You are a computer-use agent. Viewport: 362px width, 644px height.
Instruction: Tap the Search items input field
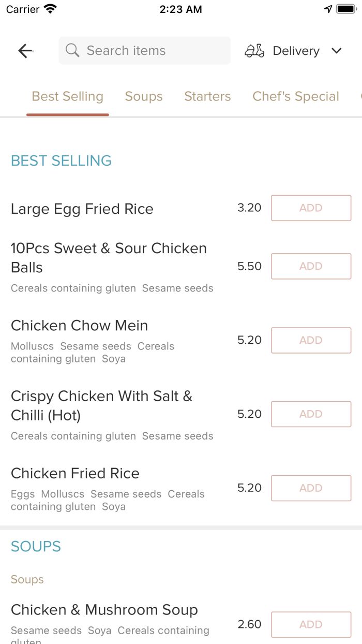[x=144, y=50]
